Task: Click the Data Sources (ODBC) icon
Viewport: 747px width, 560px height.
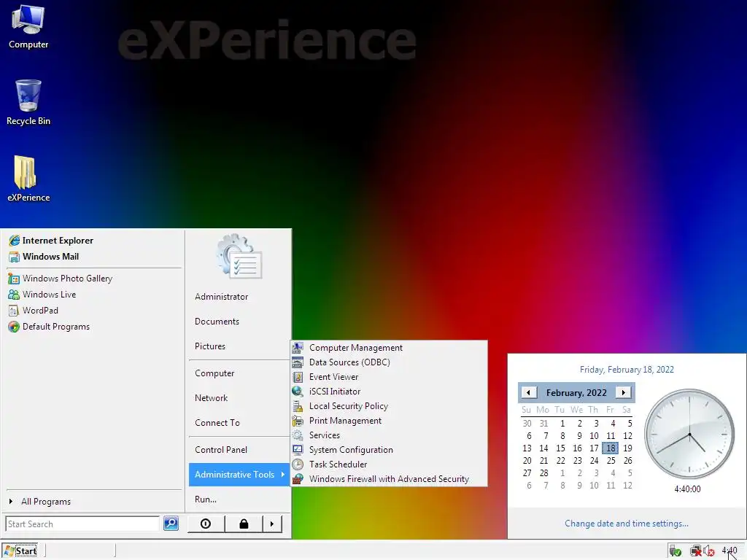Action: (x=298, y=362)
